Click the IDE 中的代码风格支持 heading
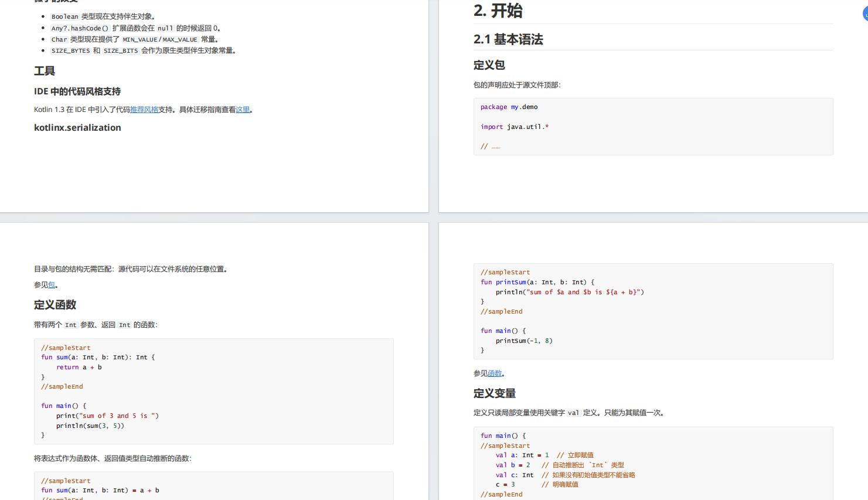The height and width of the screenshot is (500, 868). 78,91
